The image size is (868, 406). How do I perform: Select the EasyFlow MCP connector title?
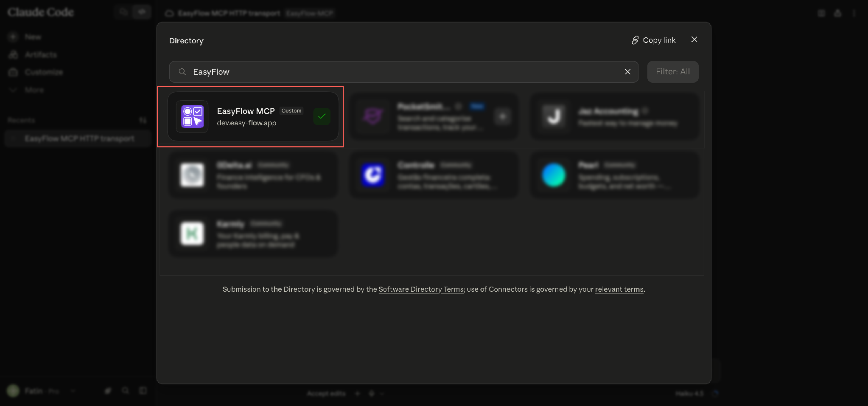[x=246, y=111]
